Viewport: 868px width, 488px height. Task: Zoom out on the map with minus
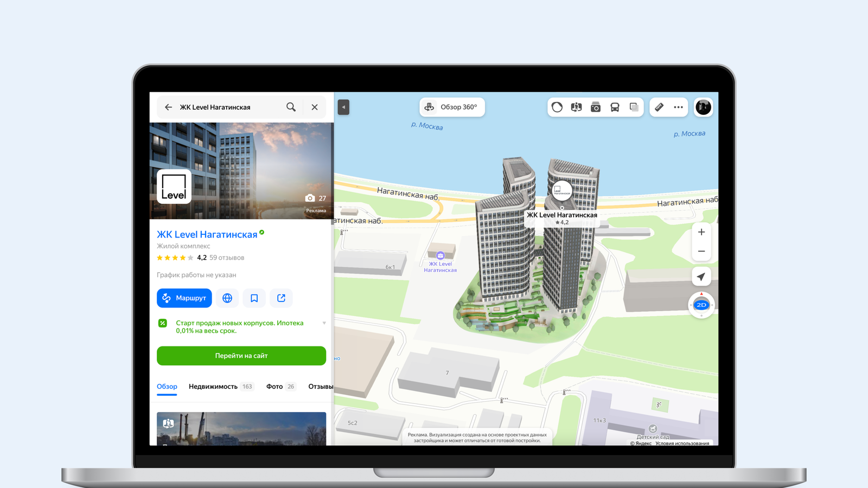pyautogui.click(x=701, y=251)
